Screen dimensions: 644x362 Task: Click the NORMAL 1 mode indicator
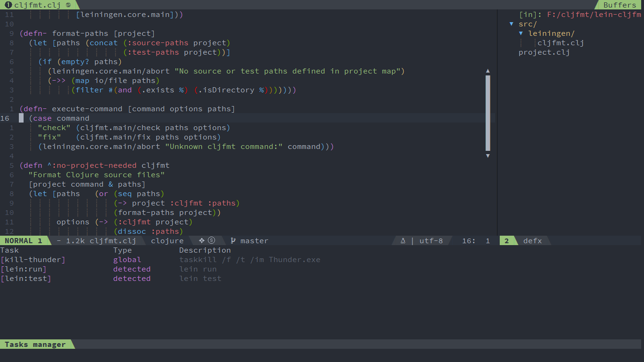pyautogui.click(x=24, y=240)
